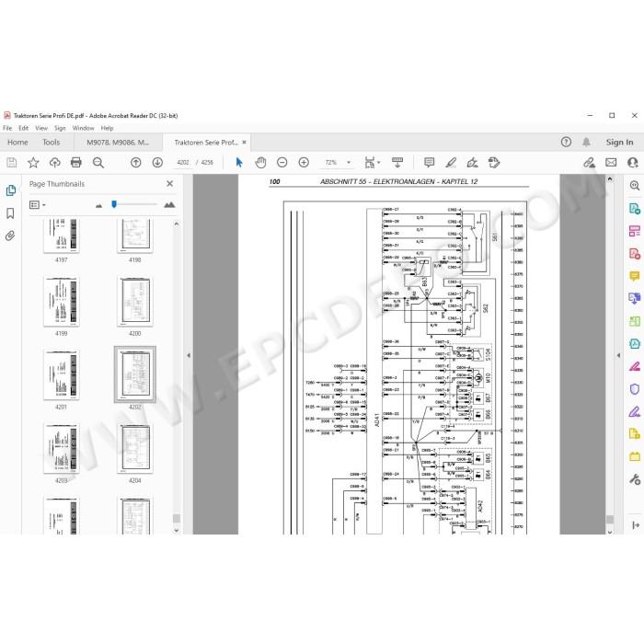Select page thumbnail 4204

tap(134, 449)
